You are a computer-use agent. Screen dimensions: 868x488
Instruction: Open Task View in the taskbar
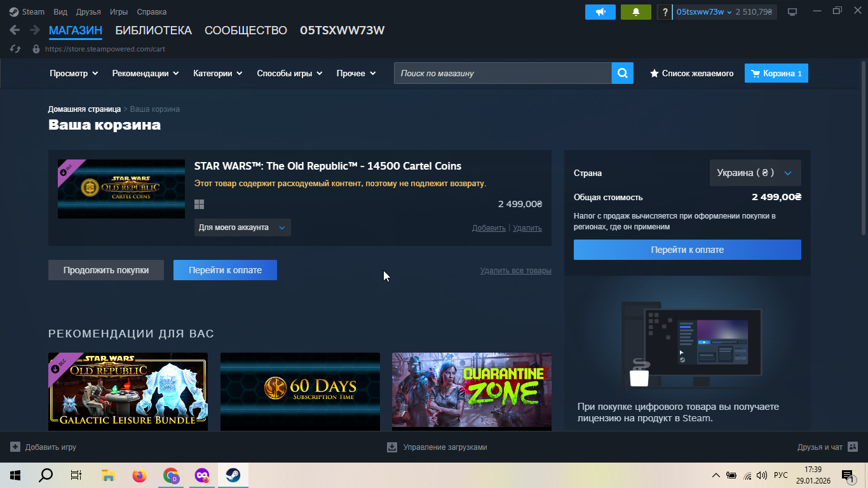pyautogui.click(x=76, y=475)
